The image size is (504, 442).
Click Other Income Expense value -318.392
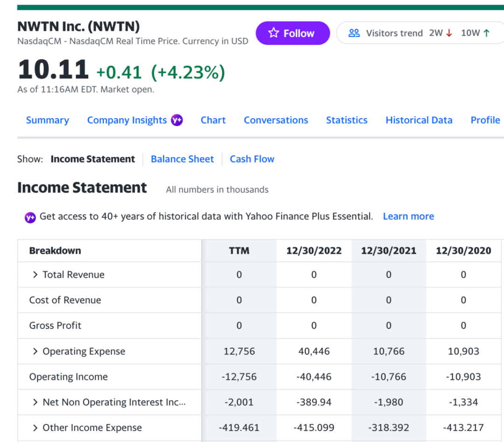(389, 428)
